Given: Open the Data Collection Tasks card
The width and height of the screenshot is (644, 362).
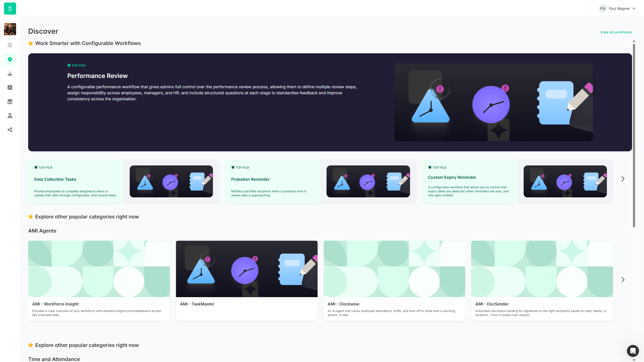Looking at the screenshot, I should click(124, 182).
